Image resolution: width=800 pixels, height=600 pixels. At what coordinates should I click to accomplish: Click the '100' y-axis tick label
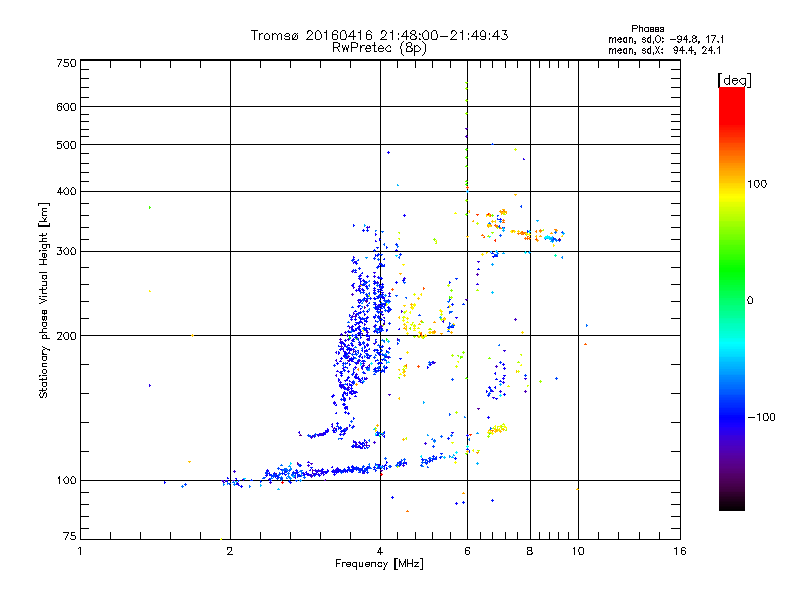tap(66, 481)
